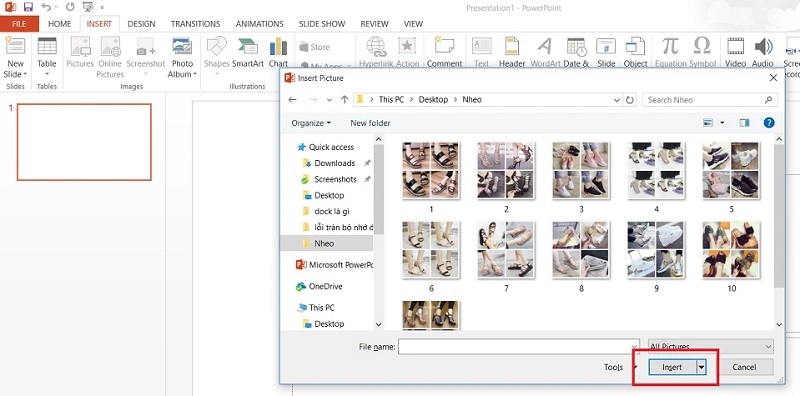Switch to the VIEW tab

click(x=413, y=24)
